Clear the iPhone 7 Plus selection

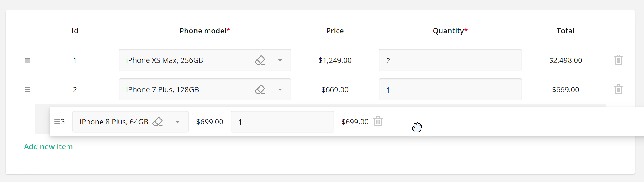click(260, 89)
